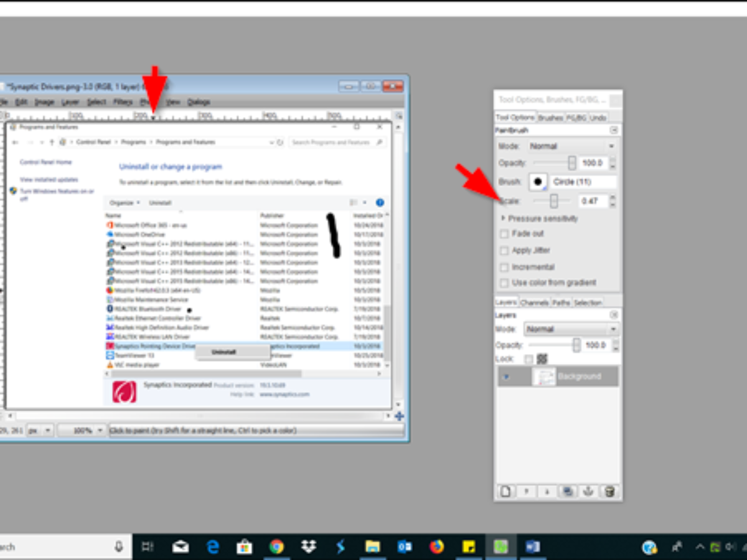Create a new layer in Layers dock
Viewport: 747px width, 560px height.
(x=506, y=492)
